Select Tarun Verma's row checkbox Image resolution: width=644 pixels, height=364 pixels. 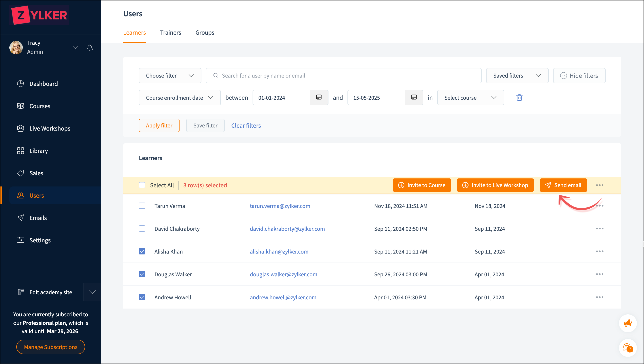click(142, 206)
